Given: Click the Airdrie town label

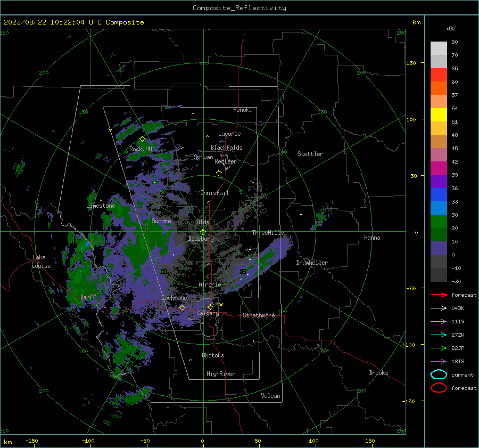Looking at the screenshot, I should [210, 284].
